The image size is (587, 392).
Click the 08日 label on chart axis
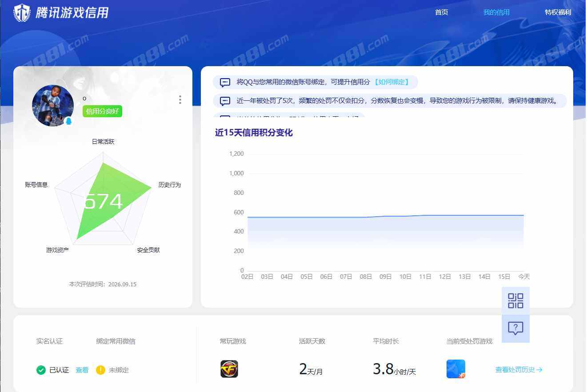pos(366,277)
